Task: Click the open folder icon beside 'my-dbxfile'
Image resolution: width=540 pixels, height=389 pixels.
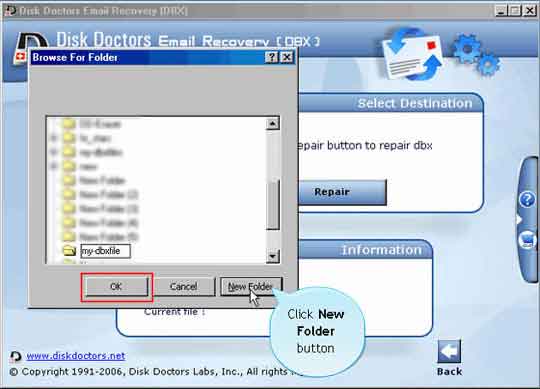Action: (69, 251)
